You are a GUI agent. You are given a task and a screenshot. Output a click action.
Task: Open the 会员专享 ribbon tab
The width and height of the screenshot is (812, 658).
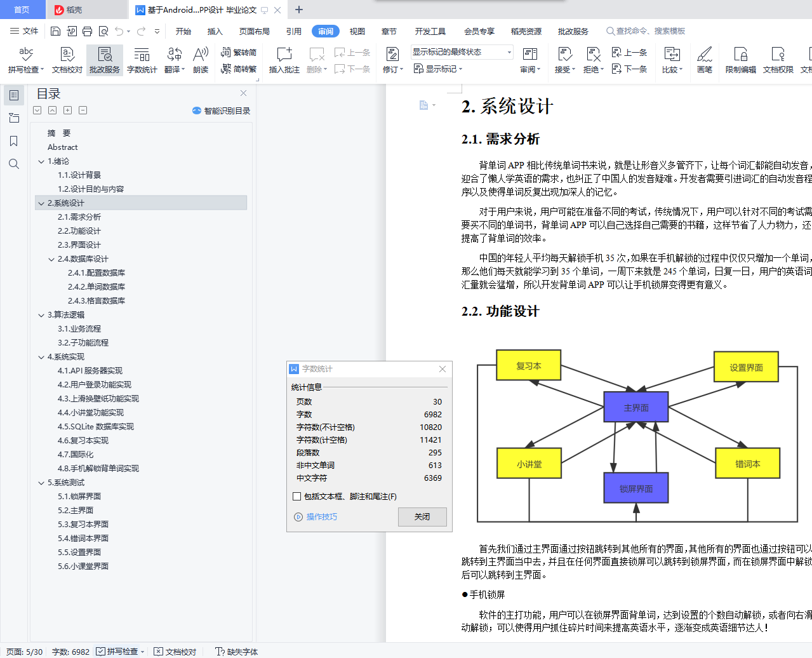click(479, 31)
